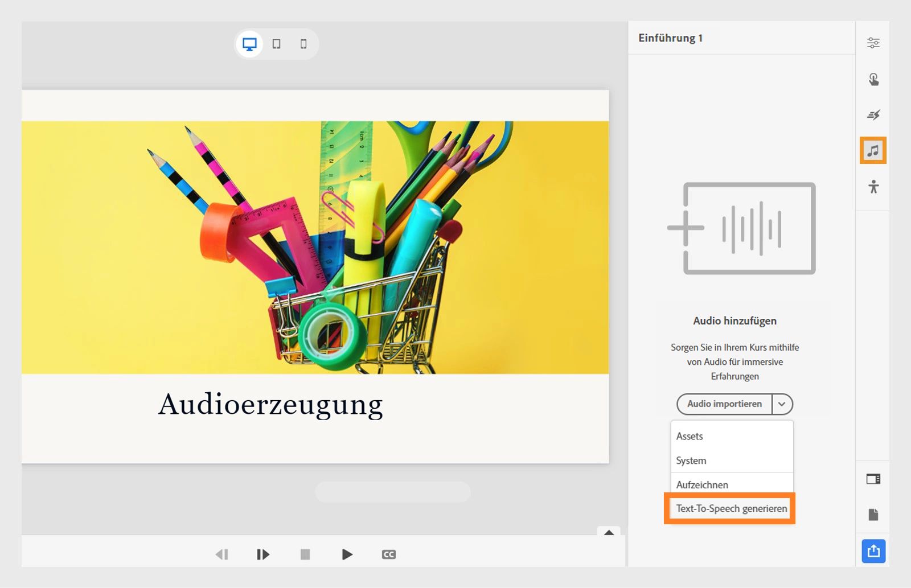The image size is (911, 588).
Task: Select the interactions hand icon
Action: (x=873, y=79)
